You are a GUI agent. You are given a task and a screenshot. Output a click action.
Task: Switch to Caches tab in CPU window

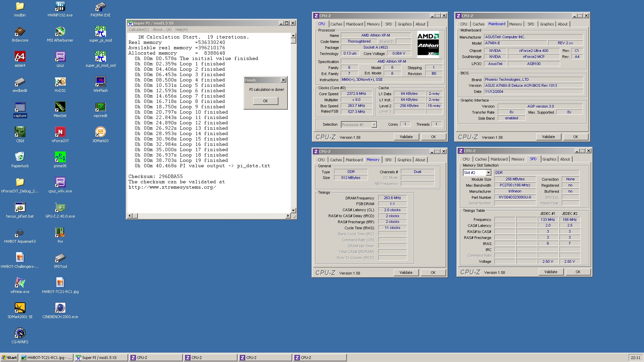336,24
